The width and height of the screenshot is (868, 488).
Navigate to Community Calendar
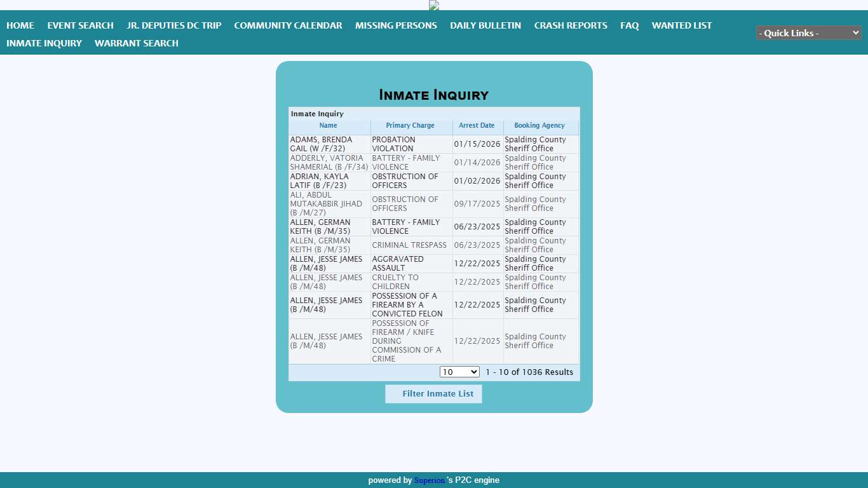[x=288, y=25]
